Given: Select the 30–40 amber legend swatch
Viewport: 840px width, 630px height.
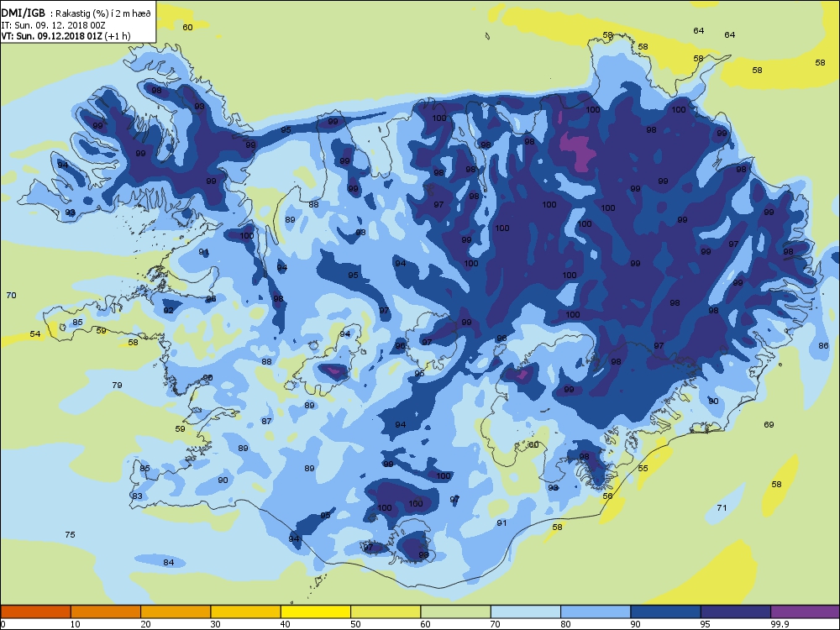Looking at the screenshot, I should tap(246, 612).
